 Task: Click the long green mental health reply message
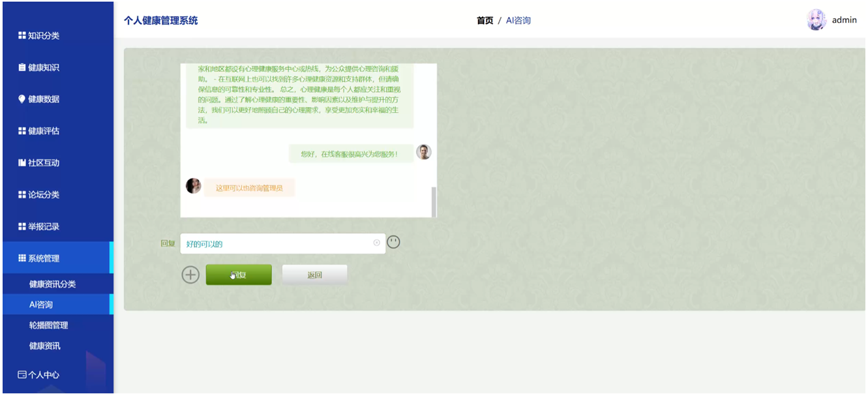pos(300,95)
